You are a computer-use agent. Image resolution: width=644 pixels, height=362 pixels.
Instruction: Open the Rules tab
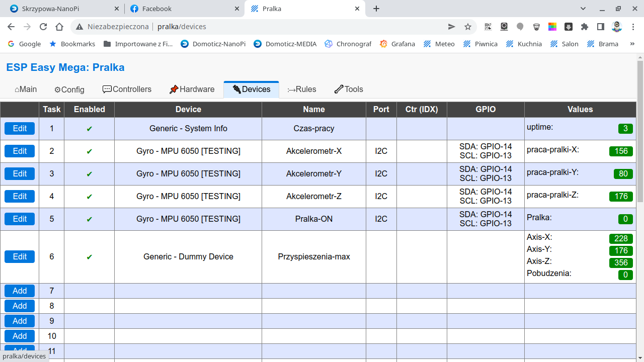coord(302,89)
